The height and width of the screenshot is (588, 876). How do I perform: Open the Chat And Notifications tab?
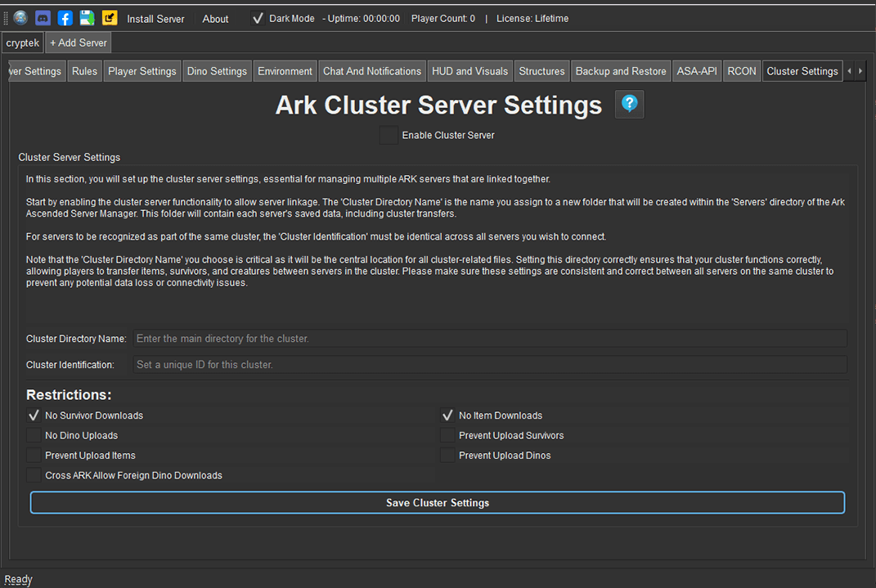(372, 71)
